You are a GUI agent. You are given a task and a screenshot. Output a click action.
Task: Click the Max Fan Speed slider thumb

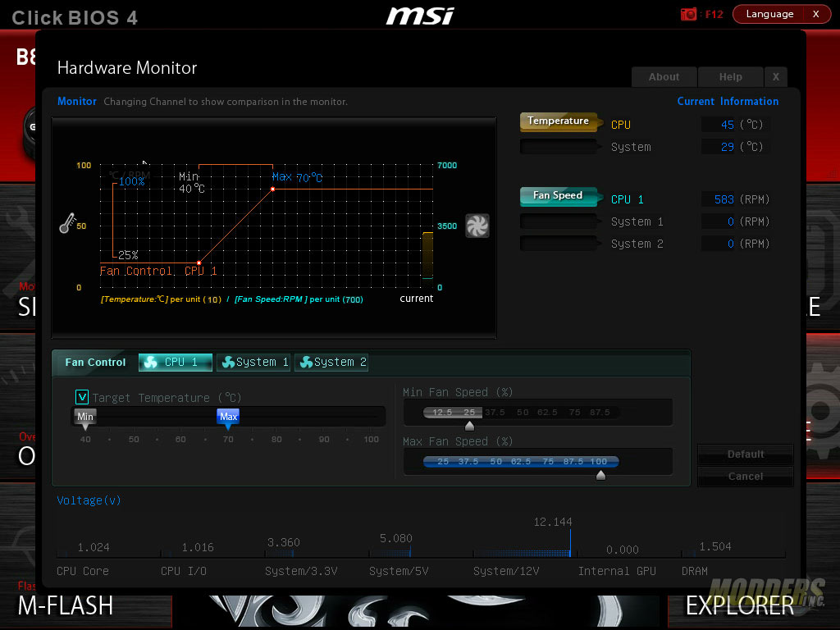click(600, 475)
